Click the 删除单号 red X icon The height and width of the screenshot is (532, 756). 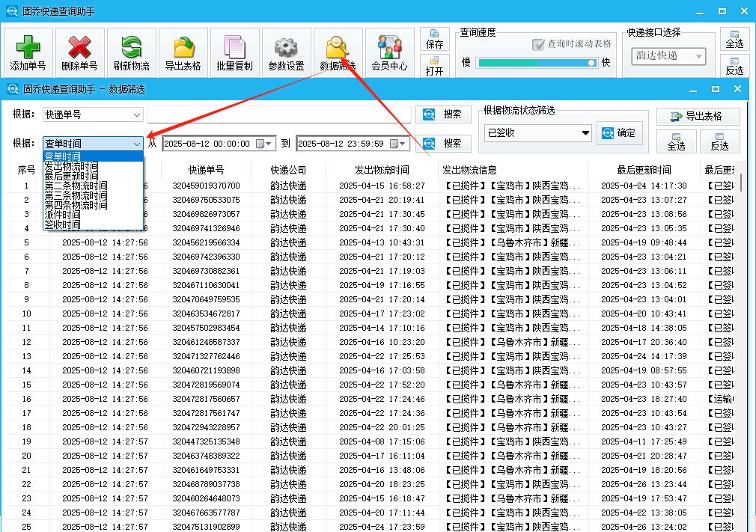click(79, 48)
